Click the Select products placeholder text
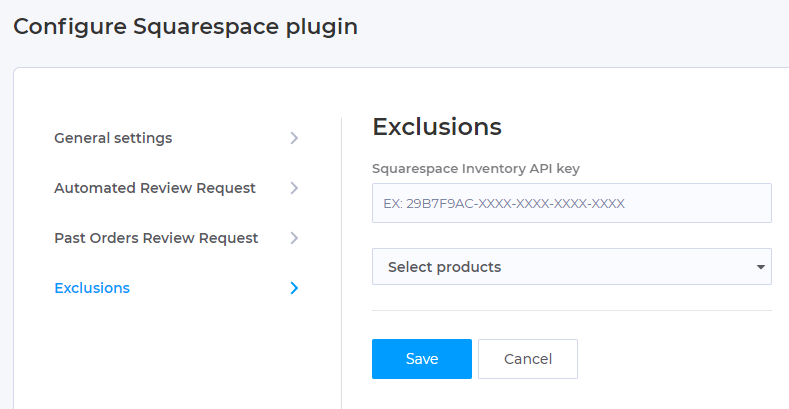The width and height of the screenshot is (789, 409). click(x=444, y=267)
